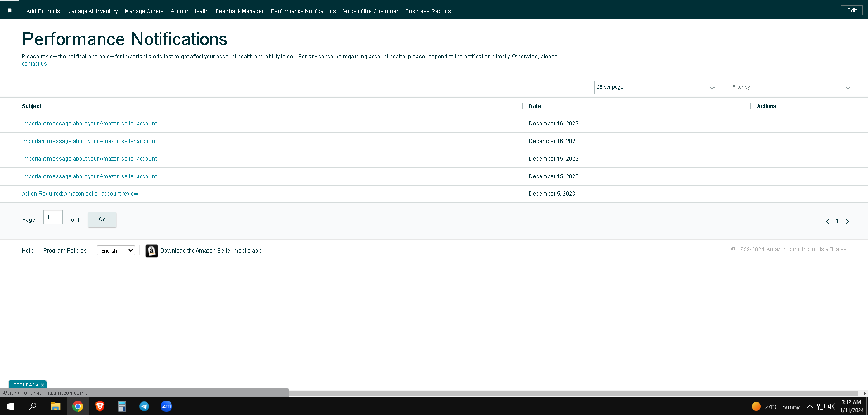Viewport: 868px width, 415px height.
Task: Open Manage All Inventory
Action: pyautogui.click(x=92, y=11)
